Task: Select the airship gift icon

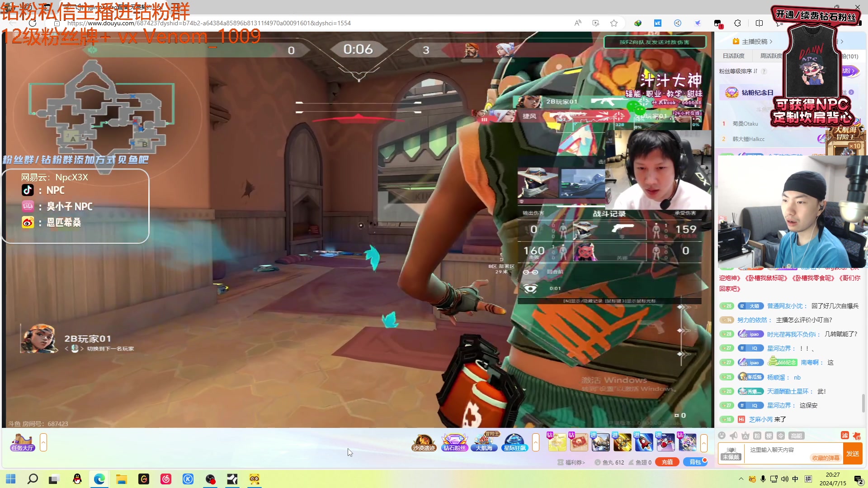Action: [x=600, y=442]
